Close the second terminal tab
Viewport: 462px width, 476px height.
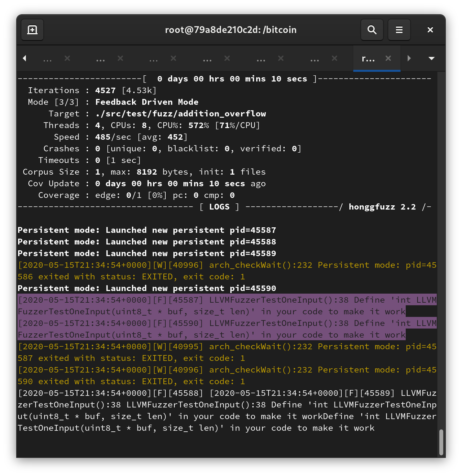click(x=120, y=59)
